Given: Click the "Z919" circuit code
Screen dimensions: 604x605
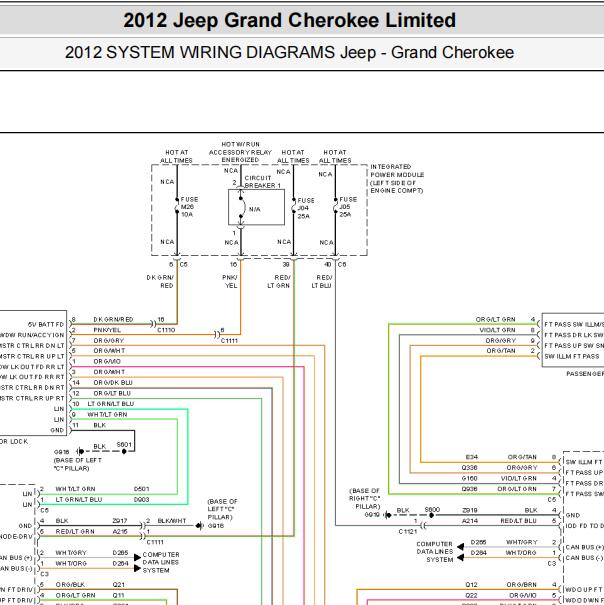Looking at the screenshot, I should [470, 510].
